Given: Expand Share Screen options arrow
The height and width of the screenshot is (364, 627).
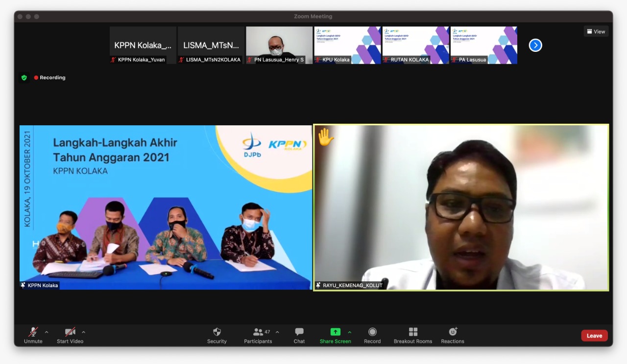Looking at the screenshot, I should (x=349, y=332).
